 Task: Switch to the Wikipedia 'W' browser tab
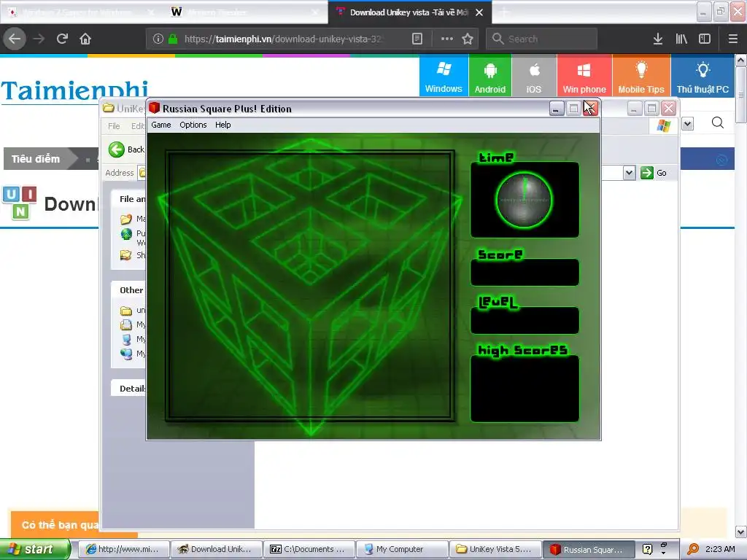pos(246,12)
